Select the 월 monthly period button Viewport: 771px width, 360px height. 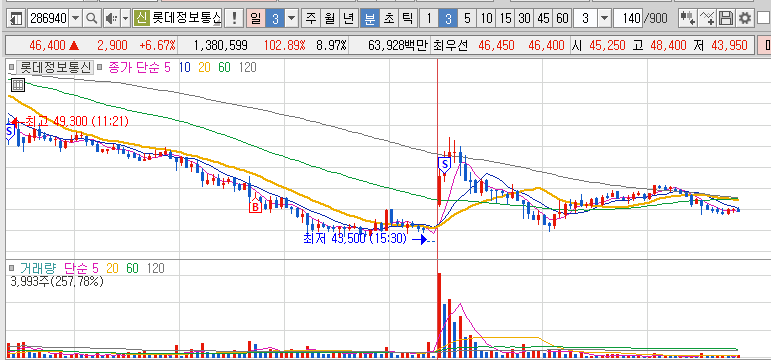pos(329,19)
